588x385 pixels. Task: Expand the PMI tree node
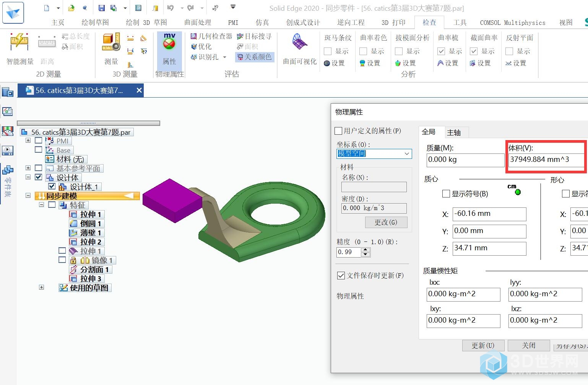click(x=28, y=140)
